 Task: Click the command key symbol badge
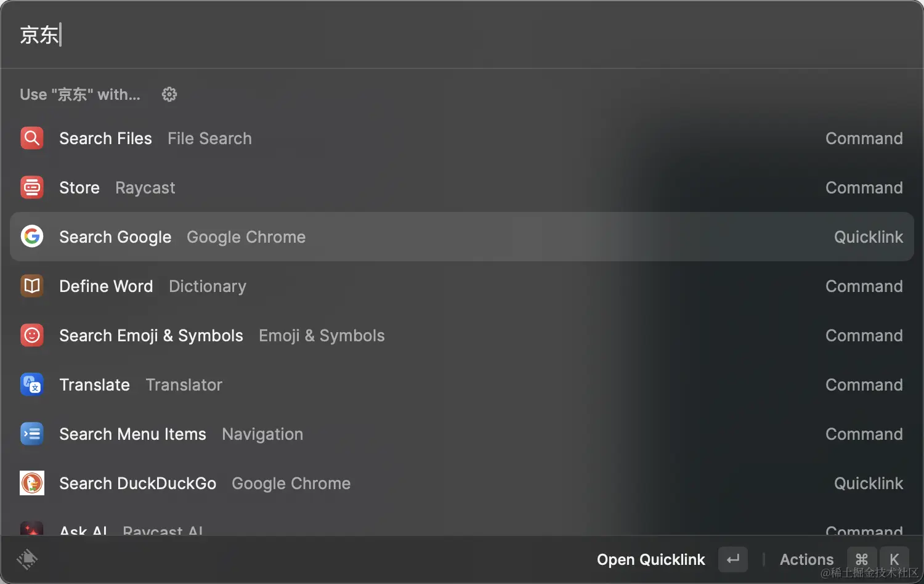861,559
